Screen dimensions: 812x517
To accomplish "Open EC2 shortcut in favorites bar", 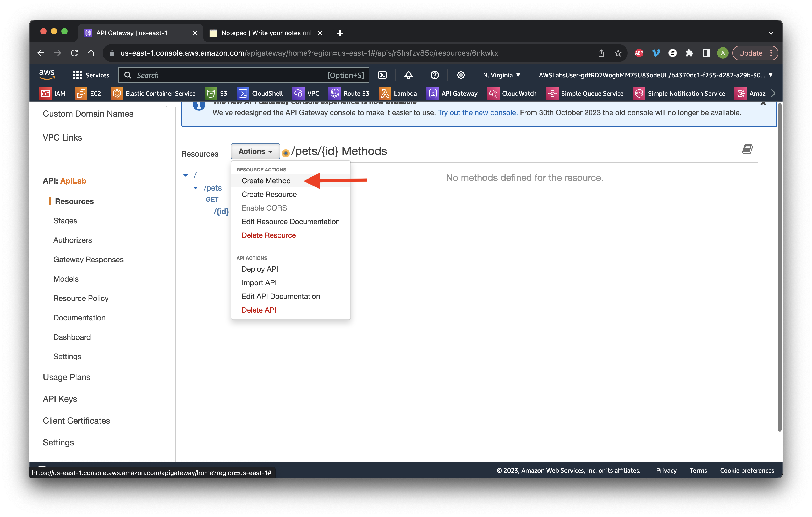I will tap(88, 94).
